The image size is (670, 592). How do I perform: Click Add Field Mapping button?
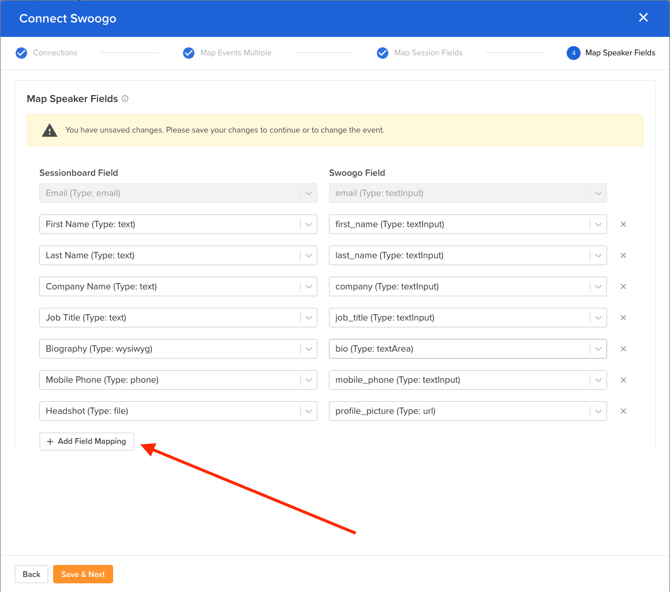pyautogui.click(x=87, y=442)
